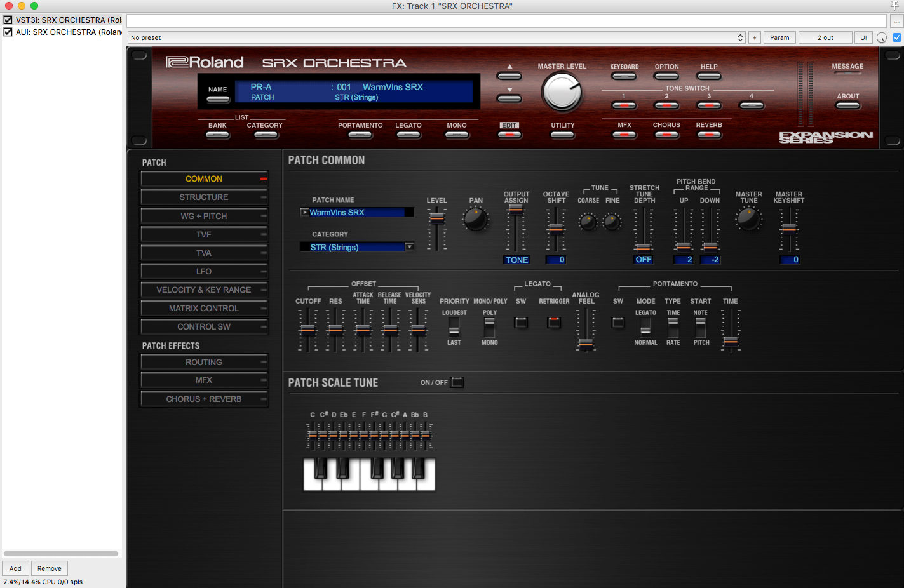Toggle the CHORUS switch
Viewport: 904px width, 588px height.
click(666, 135)
